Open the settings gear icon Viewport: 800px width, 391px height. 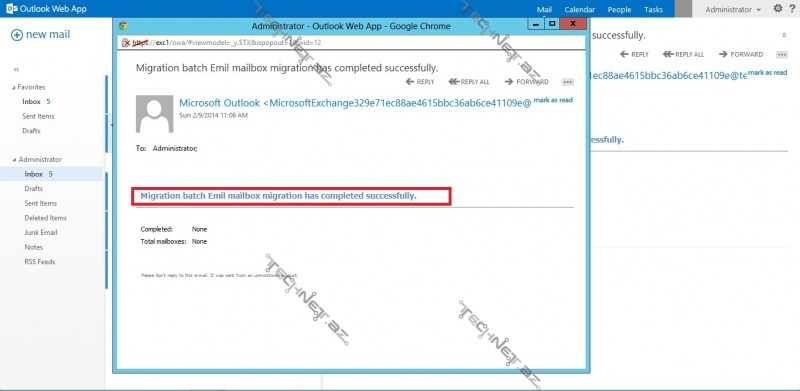click(x=778, y=8)
